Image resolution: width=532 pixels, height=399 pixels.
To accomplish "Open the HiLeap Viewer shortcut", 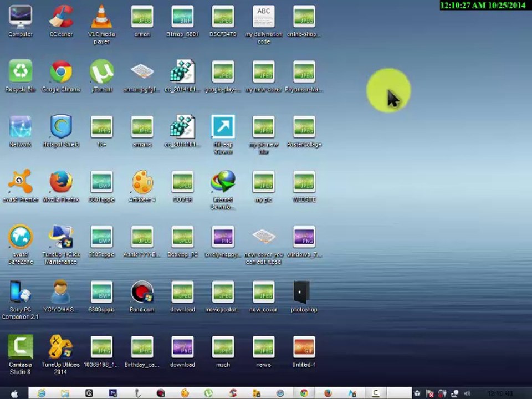I will pyautogui.click(x=223, y=135).
